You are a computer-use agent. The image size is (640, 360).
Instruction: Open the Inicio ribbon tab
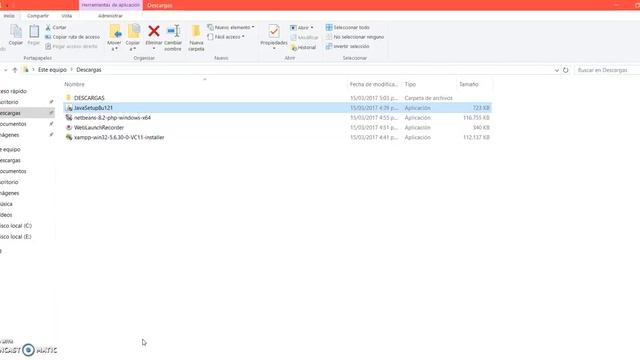point(9,16)
